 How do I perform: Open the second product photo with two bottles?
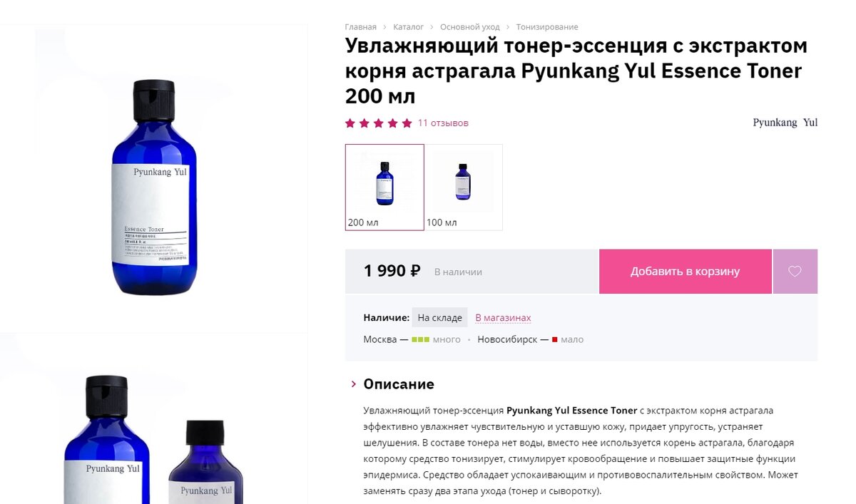pos(154,419)
